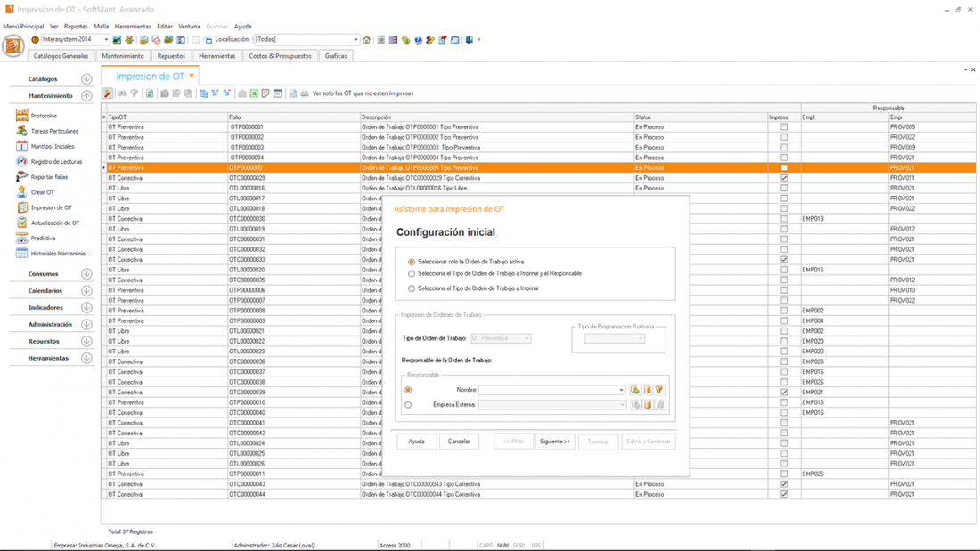The image size is (980, 551).
Task: Click the Reportar fallas sidebar icon
Action: [22, 177]
